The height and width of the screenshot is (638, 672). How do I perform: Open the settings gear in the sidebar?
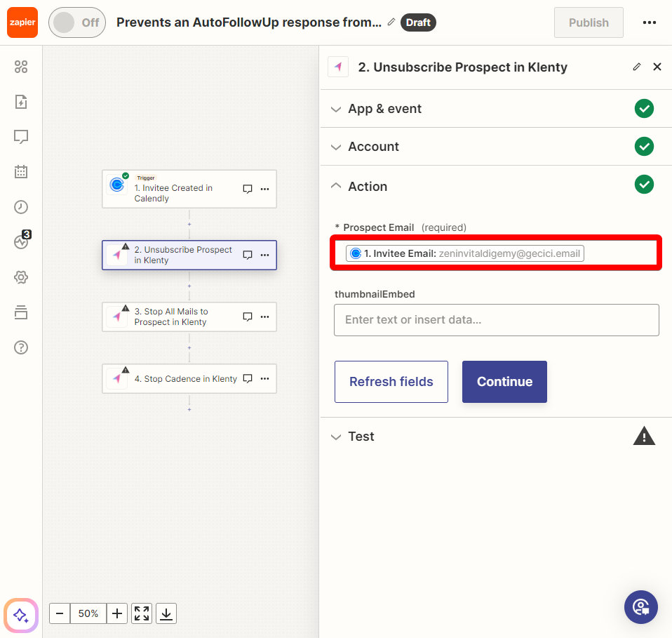(x=21, y=277)
